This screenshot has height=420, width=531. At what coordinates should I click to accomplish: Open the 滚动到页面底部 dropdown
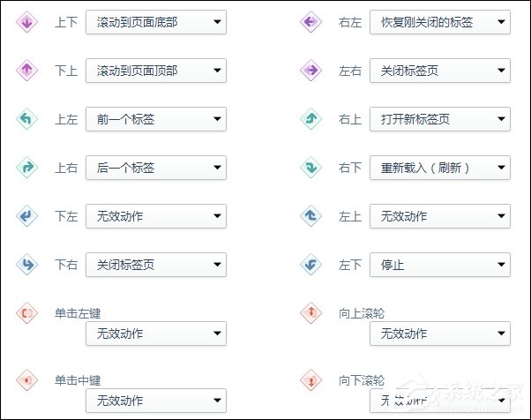(155, 22)
